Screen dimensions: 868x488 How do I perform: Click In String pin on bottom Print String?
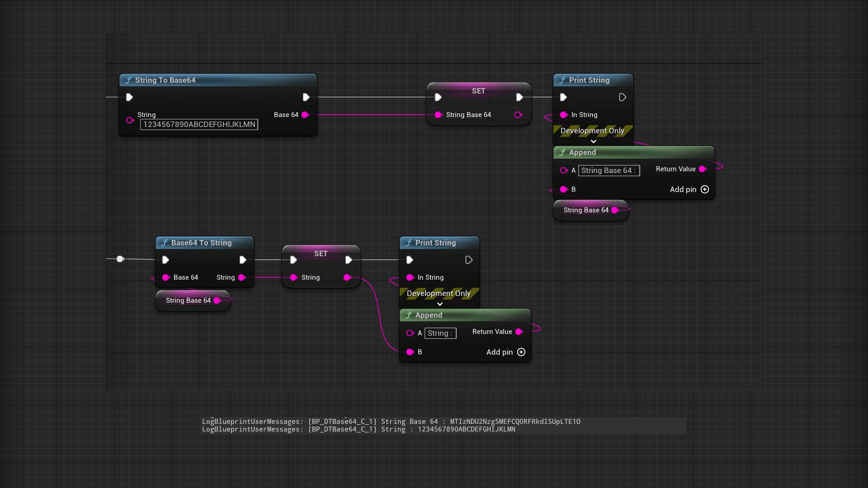point(410,277)
